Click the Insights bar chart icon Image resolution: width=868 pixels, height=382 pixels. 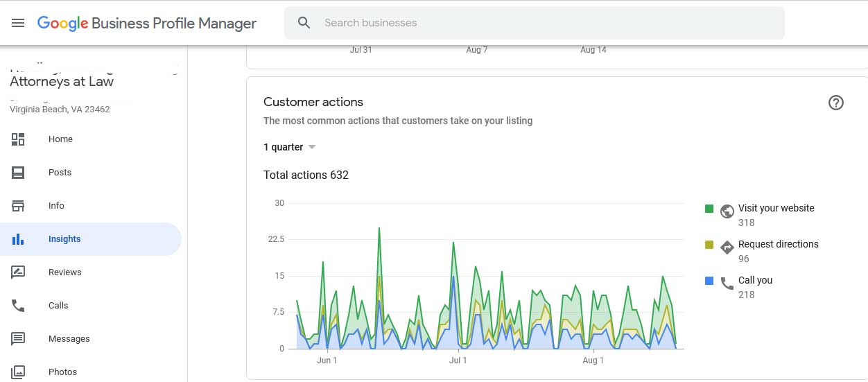click(x=18, y=239)
